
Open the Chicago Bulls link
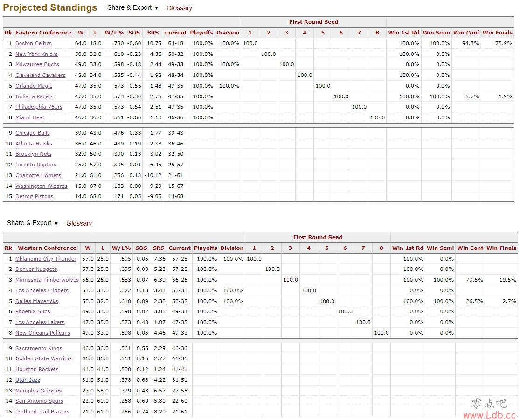[33, 133]
